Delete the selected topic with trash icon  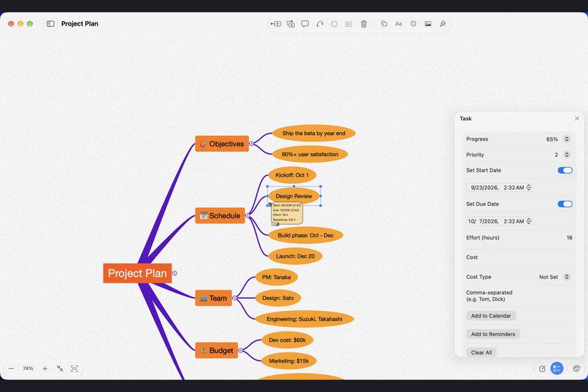tap(363, 23)
